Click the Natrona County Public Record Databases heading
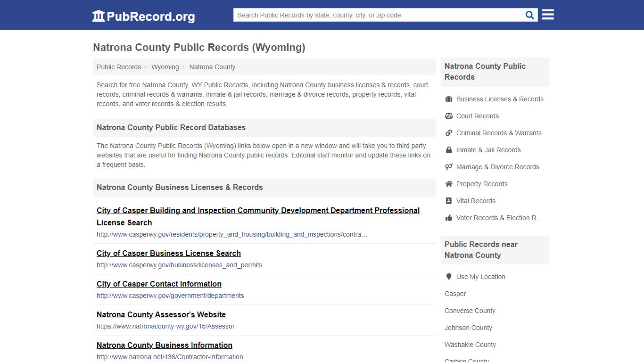 pos(171,127)
